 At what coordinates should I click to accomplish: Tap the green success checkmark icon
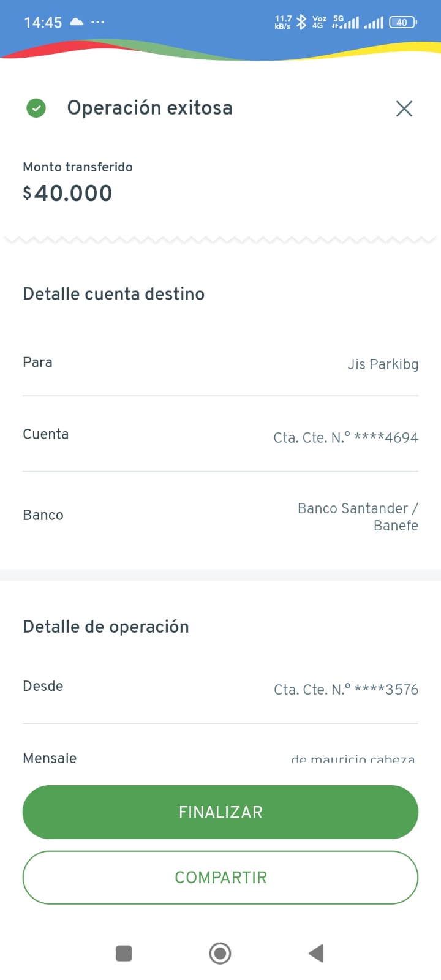(36, 108)
